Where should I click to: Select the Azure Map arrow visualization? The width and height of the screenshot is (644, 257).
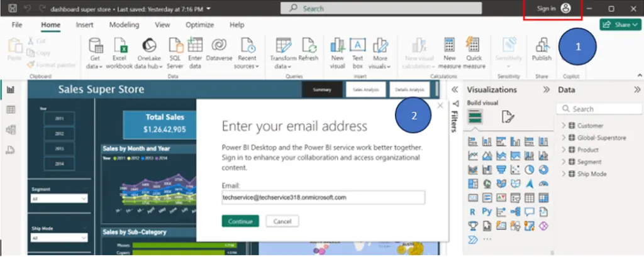pos(529,183)
